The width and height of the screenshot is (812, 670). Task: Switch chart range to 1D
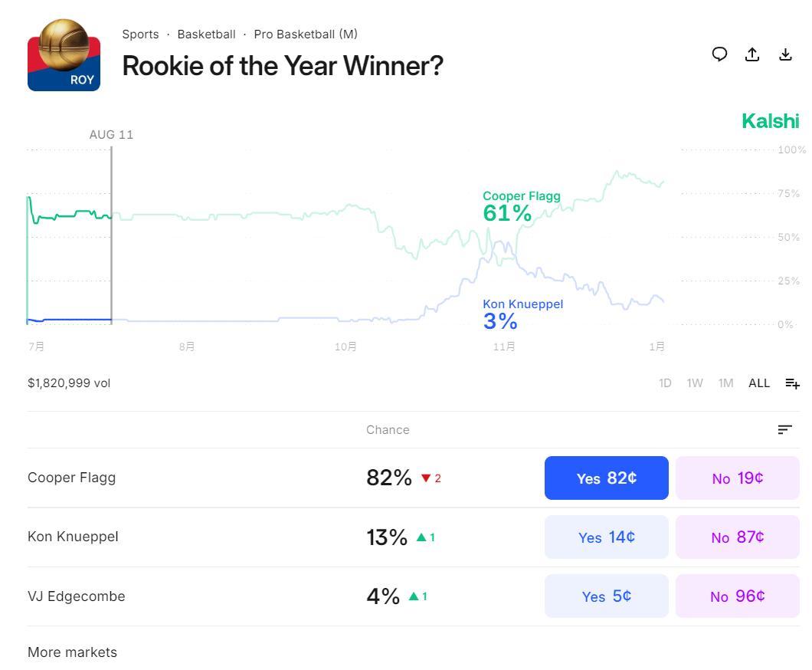tap(665, 383)
